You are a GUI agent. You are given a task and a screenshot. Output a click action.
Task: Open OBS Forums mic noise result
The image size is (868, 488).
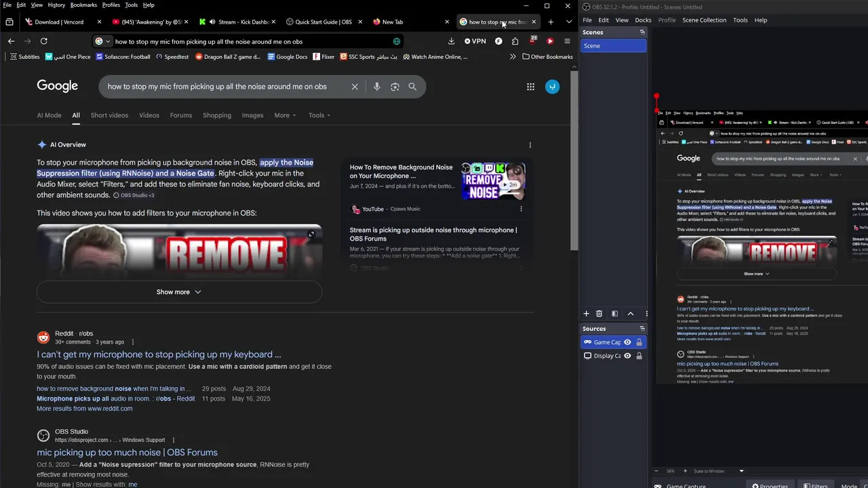pyautogui.click(x=127, y=453)
